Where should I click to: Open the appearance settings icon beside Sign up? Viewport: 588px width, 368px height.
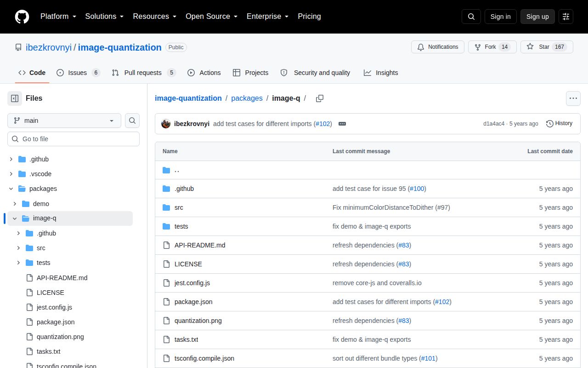[x=566, y=17]
